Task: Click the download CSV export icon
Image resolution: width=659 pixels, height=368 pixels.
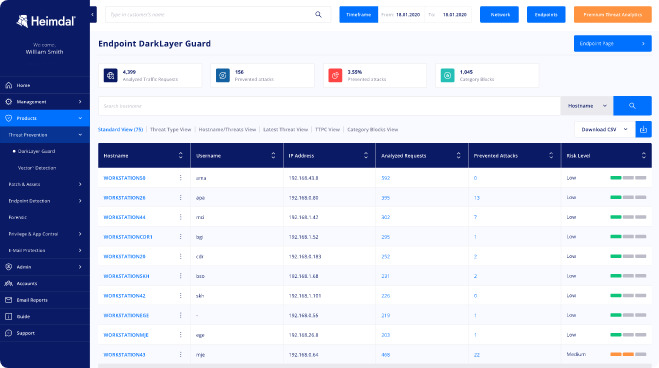Action: pos(643,129)
